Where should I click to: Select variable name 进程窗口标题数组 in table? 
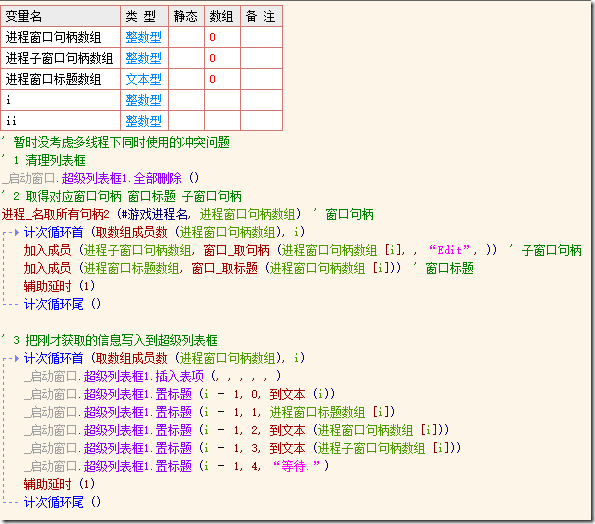(53, 79)
